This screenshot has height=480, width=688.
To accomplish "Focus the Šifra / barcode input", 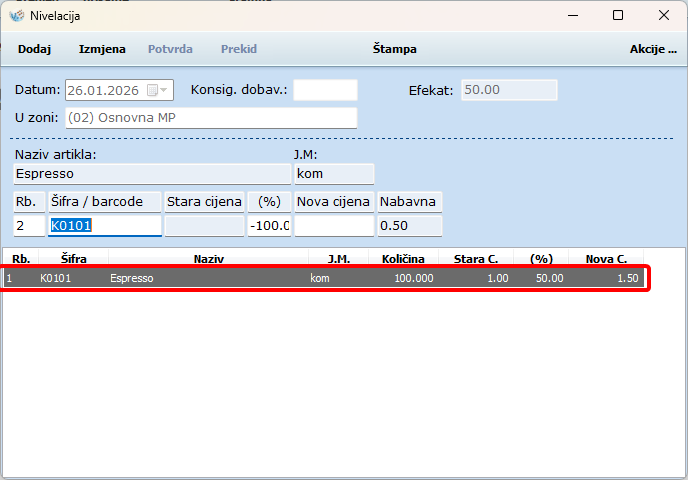I will coord(104,226).
